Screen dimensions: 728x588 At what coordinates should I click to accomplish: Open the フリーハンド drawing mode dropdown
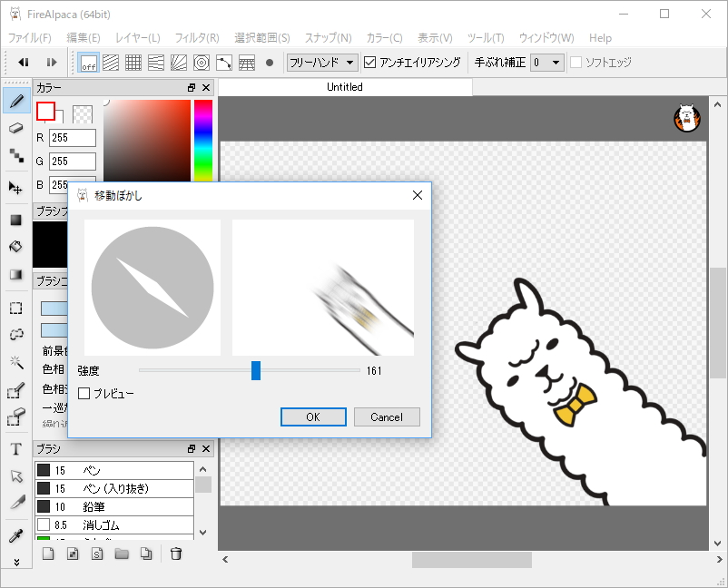coord(322,63)
